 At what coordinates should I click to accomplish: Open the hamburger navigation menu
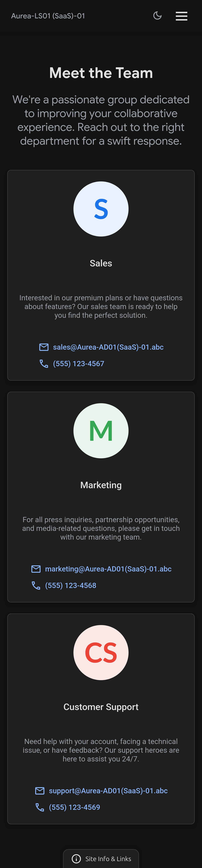pyautogui.click(x=181, y=16)
